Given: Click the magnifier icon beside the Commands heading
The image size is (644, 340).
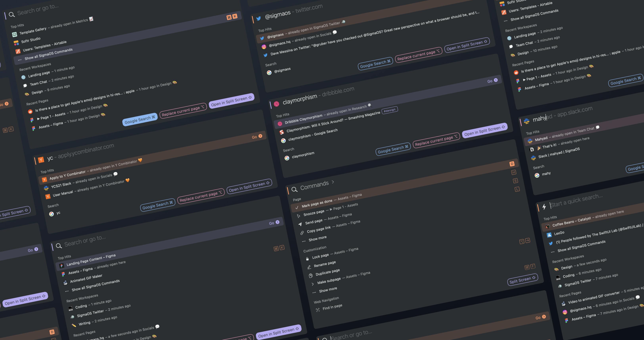Looking at the screenshot, I should pos(295,189).
